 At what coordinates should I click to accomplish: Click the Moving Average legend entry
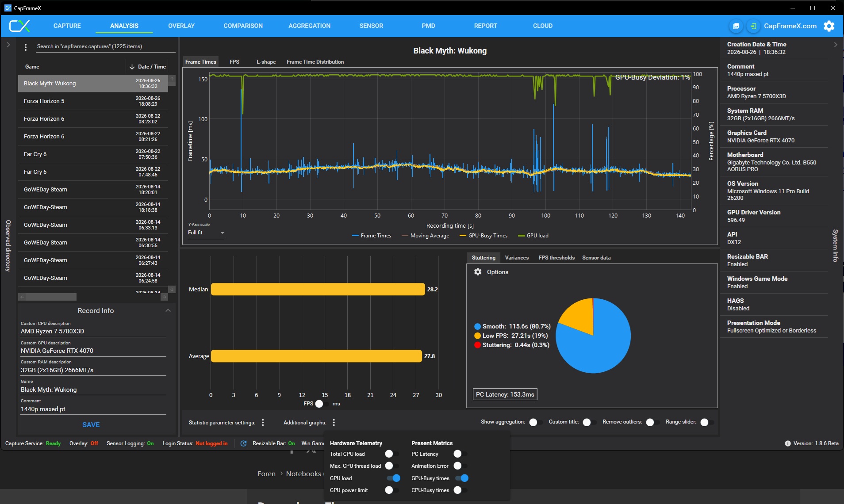(426, 236)
